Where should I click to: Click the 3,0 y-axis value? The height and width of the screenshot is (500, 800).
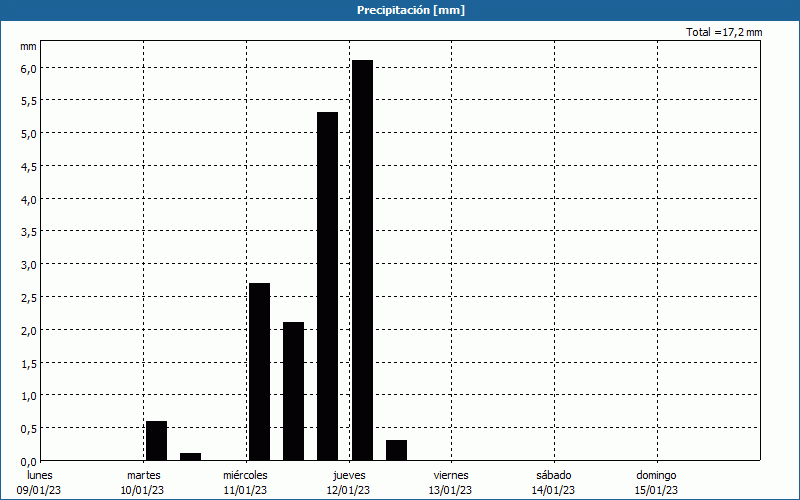29,265
